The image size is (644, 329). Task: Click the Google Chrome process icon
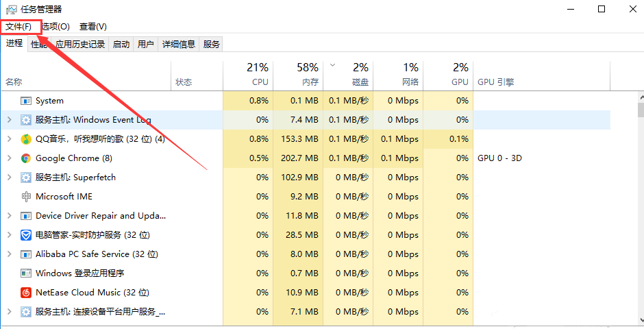[x=26, y=158]
